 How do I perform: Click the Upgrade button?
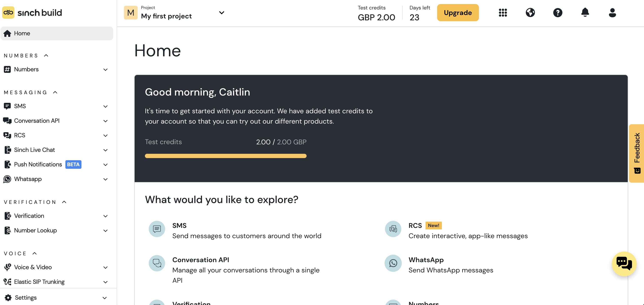[x=458, y=13]
